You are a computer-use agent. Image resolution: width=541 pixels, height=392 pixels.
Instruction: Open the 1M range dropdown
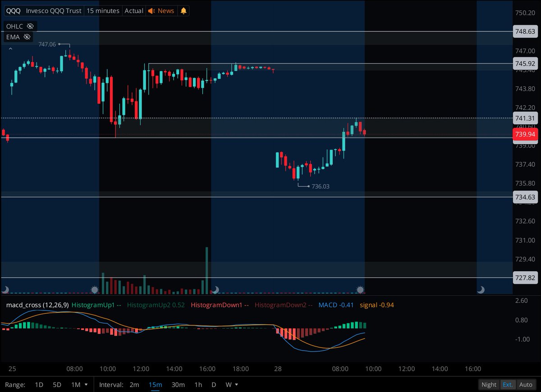pos(79,385)
